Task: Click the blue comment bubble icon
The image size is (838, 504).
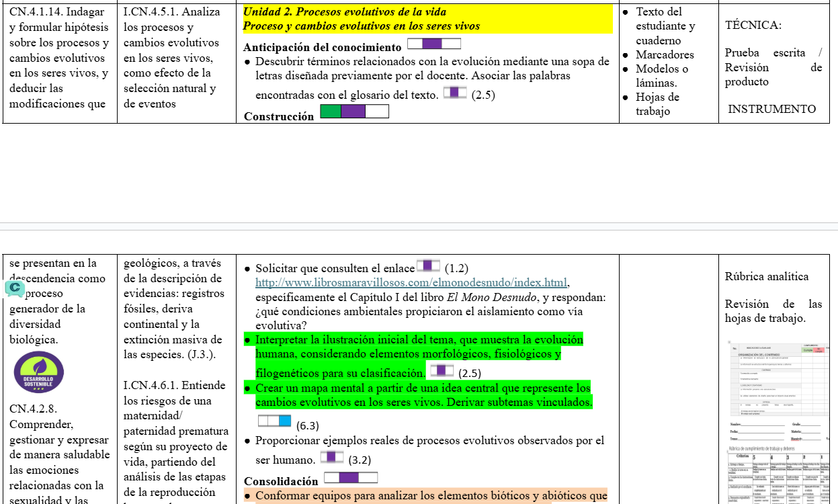Action: [15, 289]
